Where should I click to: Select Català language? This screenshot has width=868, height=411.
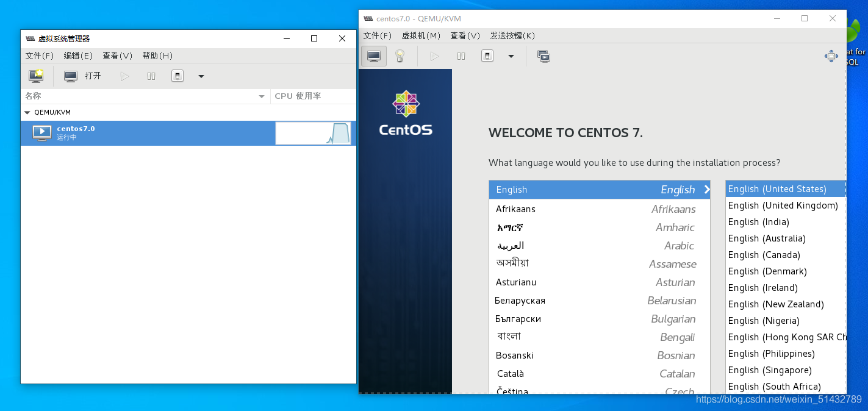pyautogui.click(x=600, y=374)
